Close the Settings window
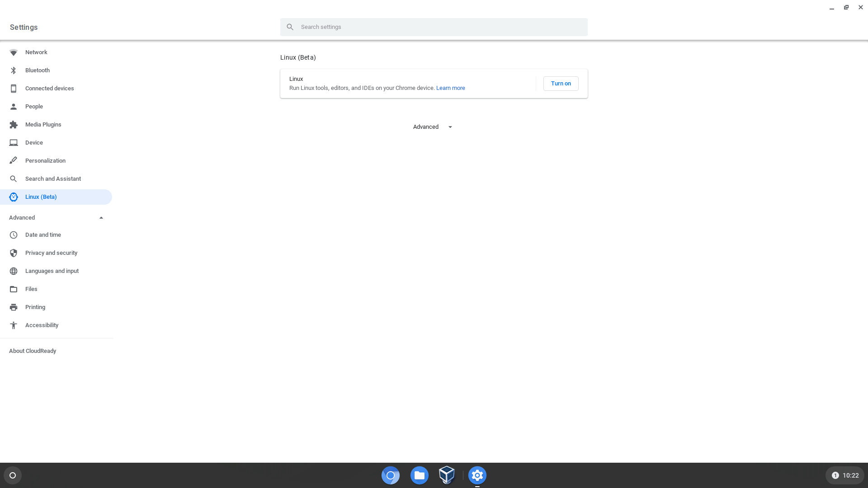 [861, 7]
